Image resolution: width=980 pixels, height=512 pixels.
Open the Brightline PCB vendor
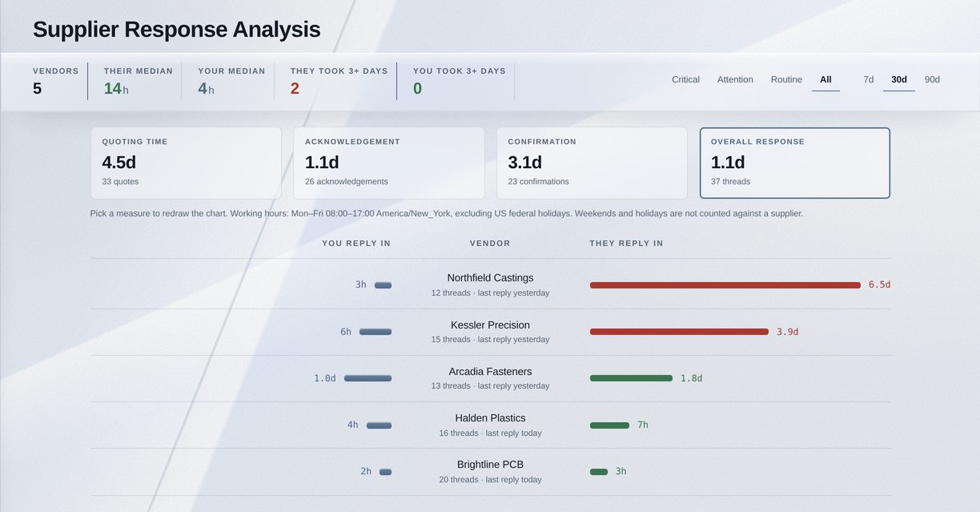coord(490,464)
